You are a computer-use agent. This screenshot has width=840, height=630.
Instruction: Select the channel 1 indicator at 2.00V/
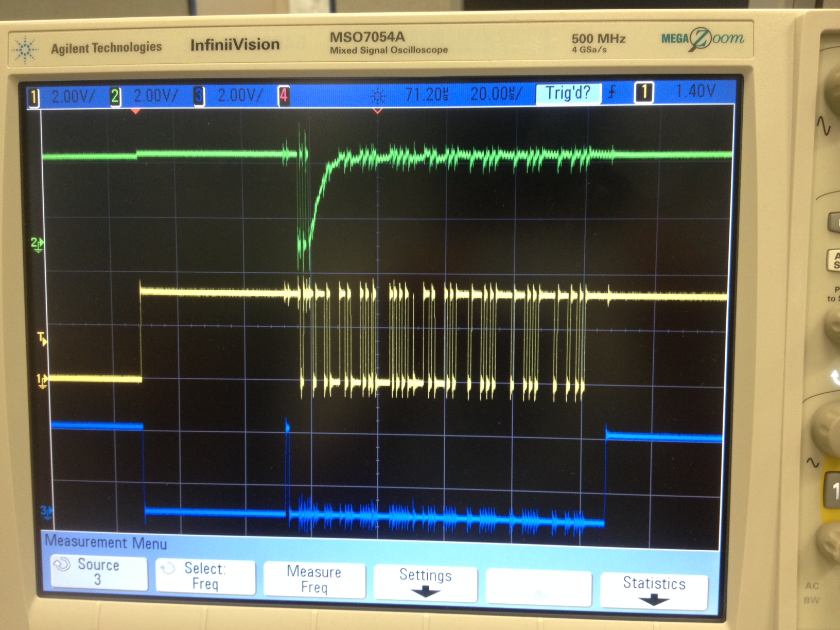[34, 97]
